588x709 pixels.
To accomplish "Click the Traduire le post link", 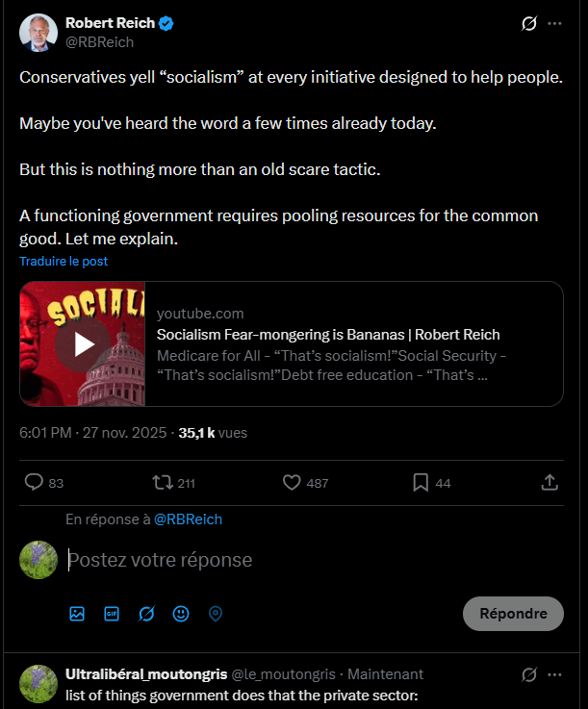I will point(64,261).
